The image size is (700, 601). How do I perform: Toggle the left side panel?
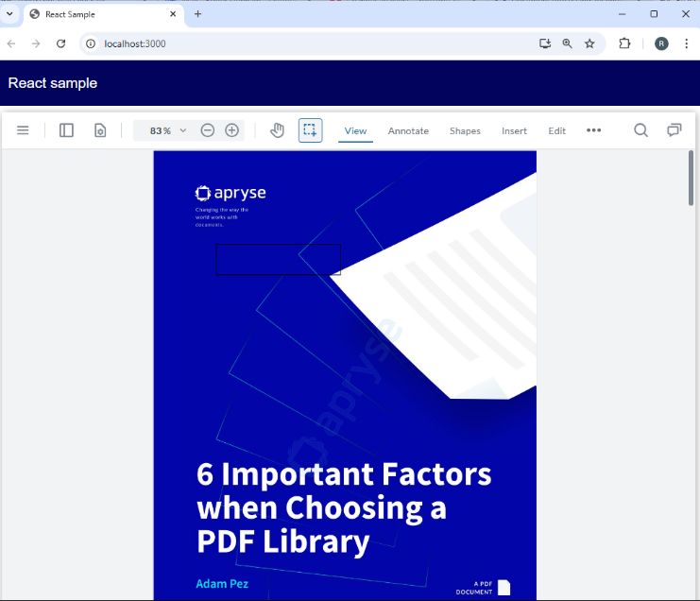click(66, 130)
